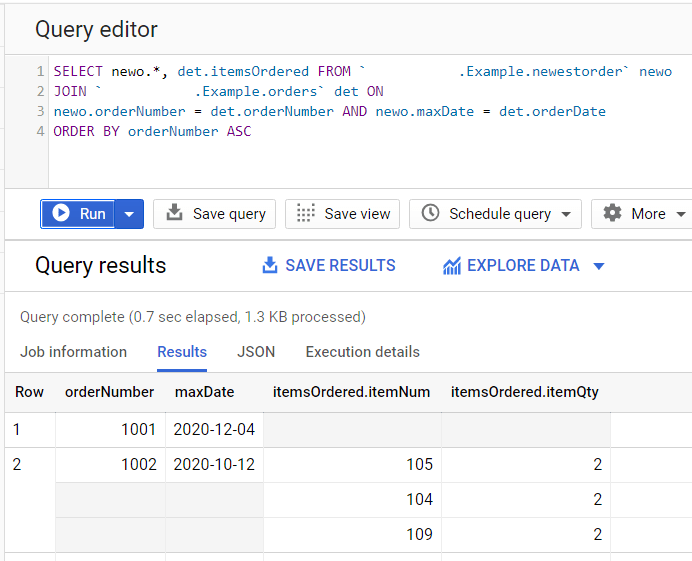The height and width of the screenshot is (561, 692).
Task: Select the cell with order number 1002
Action: point(110,464)
